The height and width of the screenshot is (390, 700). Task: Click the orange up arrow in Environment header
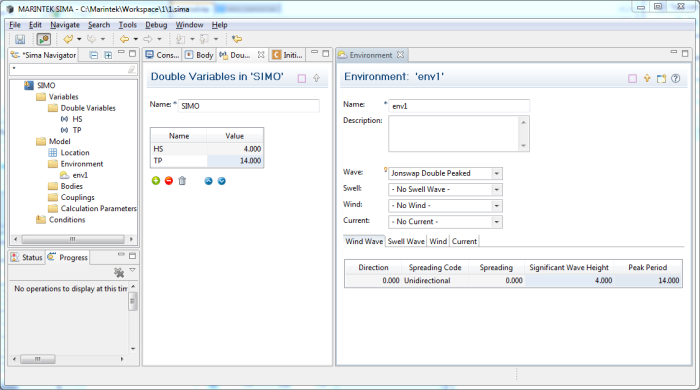[647, 79]
